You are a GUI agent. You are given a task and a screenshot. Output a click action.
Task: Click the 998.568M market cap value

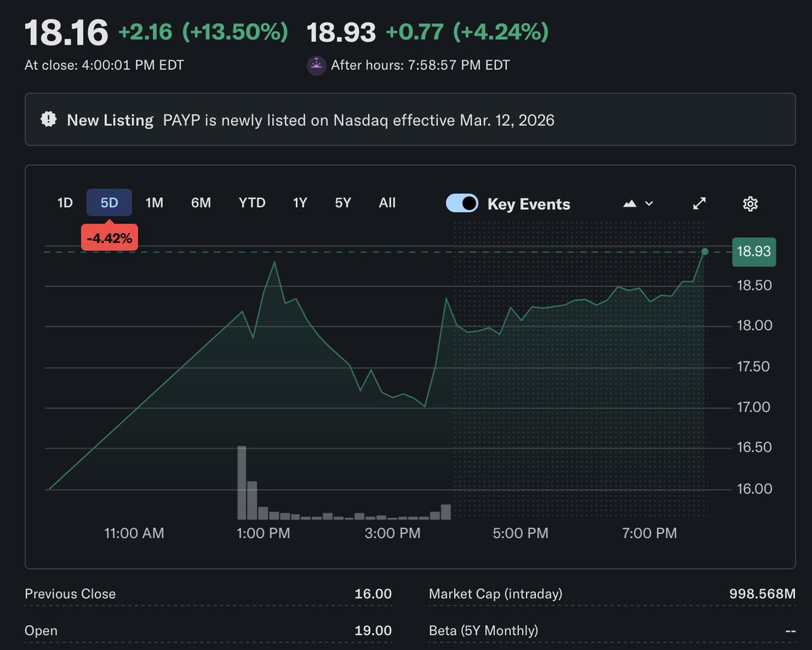click(763, 594)
